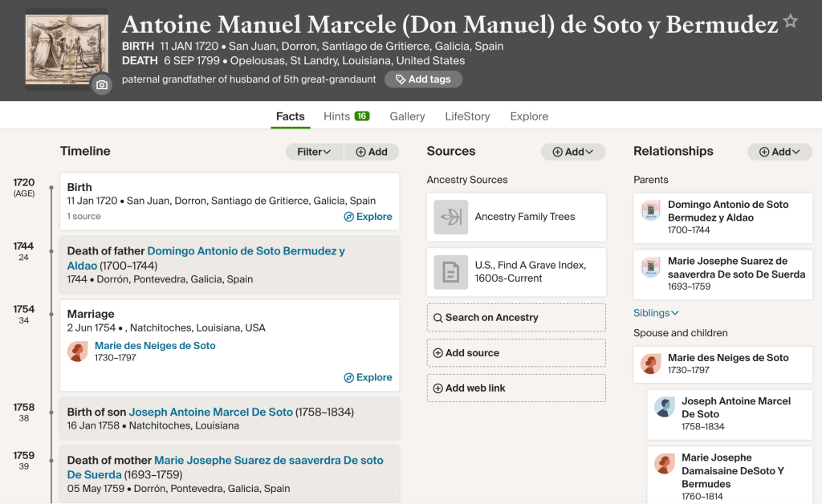This screenshot has width=822, height=504.
Task: Expand the Siblings list
Action: [x=656, y=313]
